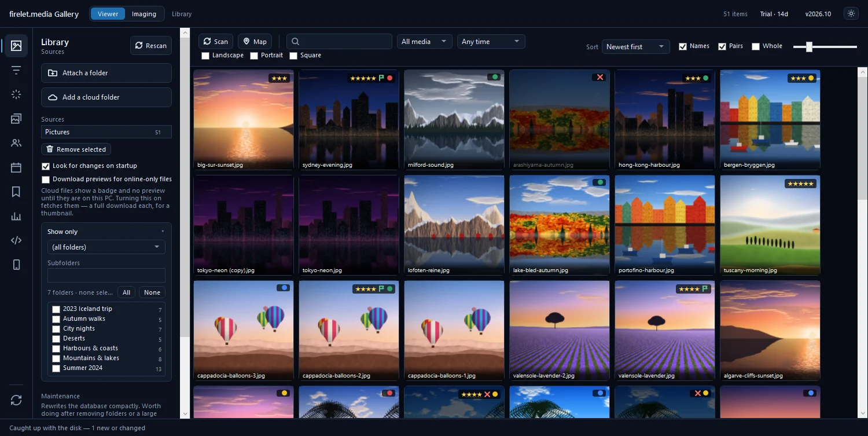Click the trash icon on Remove selected
Viewport: 868px width, 436px height.
coord(50,149)
